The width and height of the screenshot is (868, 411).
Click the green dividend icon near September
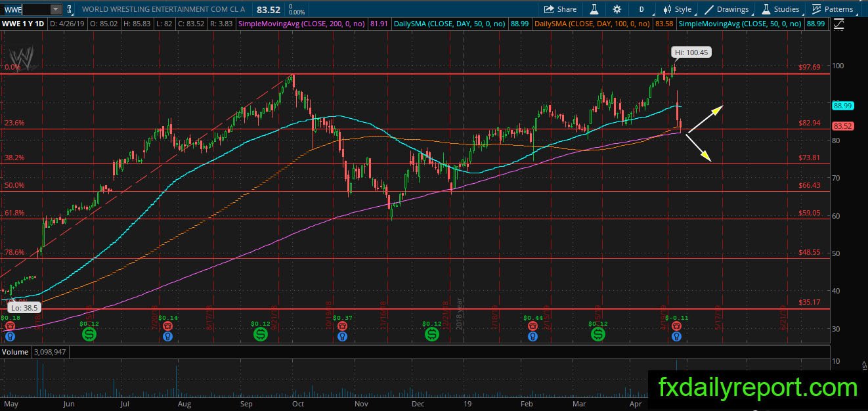[261, 334]
